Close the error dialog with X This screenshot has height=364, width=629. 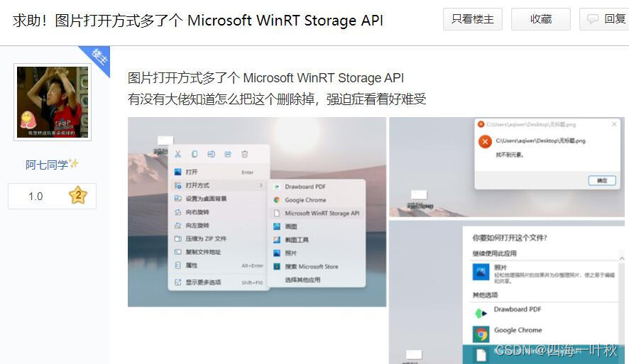coord(614,124)
